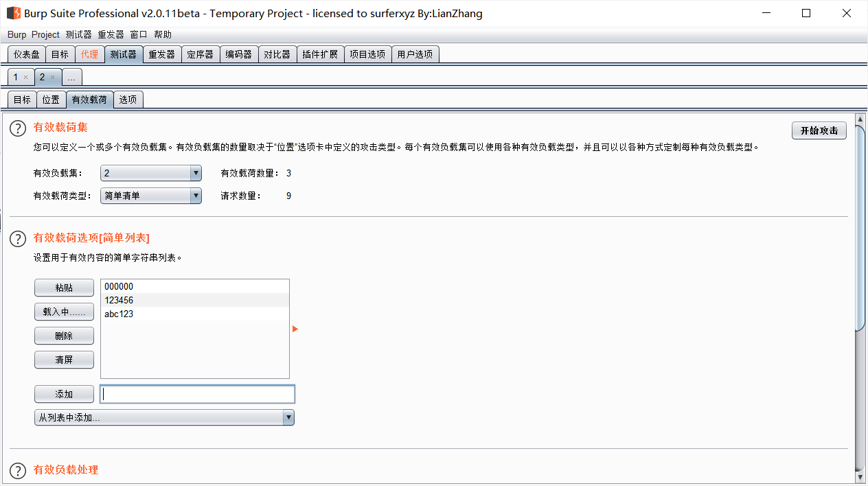The width and height of the screenshot is (868, 486).
Task: Switch to the 位置 sub-tab
Action: [51, 100]
